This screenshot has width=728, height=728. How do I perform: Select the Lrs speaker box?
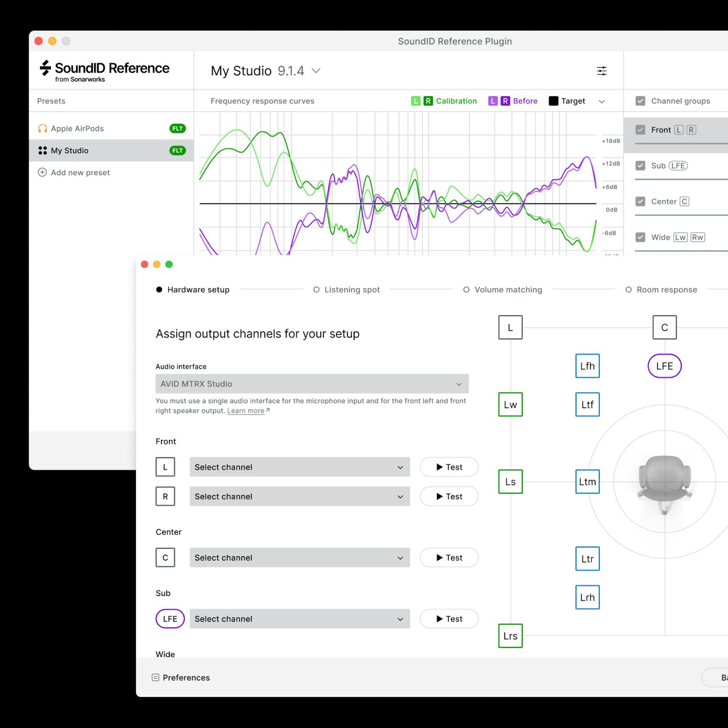coord(510,636)
